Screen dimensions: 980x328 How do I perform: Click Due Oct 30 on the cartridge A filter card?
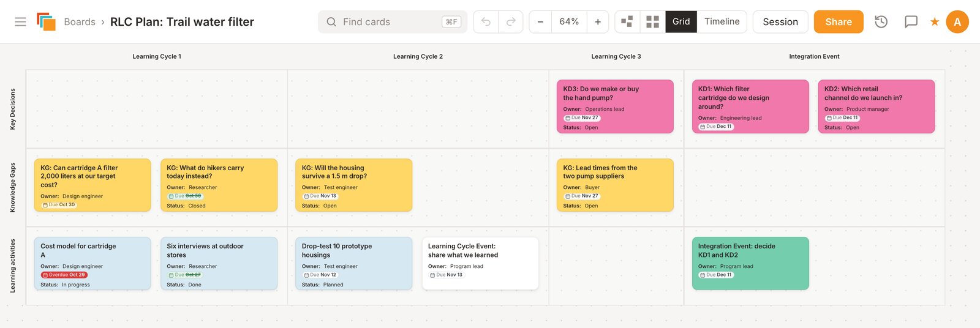click(59, 205)
